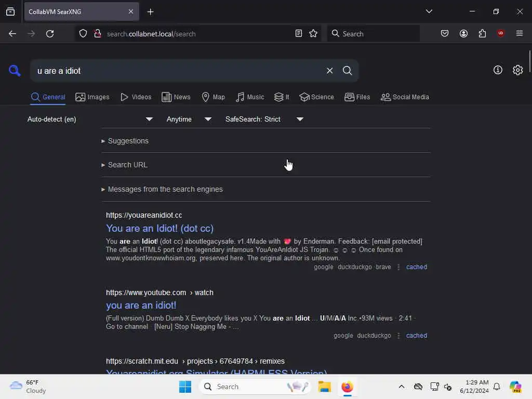Switch to Social Media category
This screenshot has height=399, width=532.
coord(405,97)
